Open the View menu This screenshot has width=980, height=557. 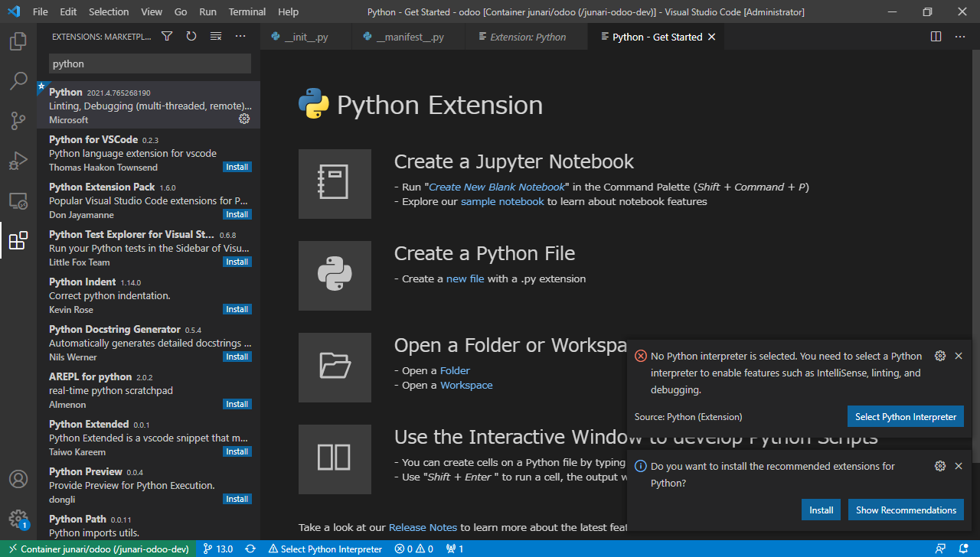click(152, 11)
